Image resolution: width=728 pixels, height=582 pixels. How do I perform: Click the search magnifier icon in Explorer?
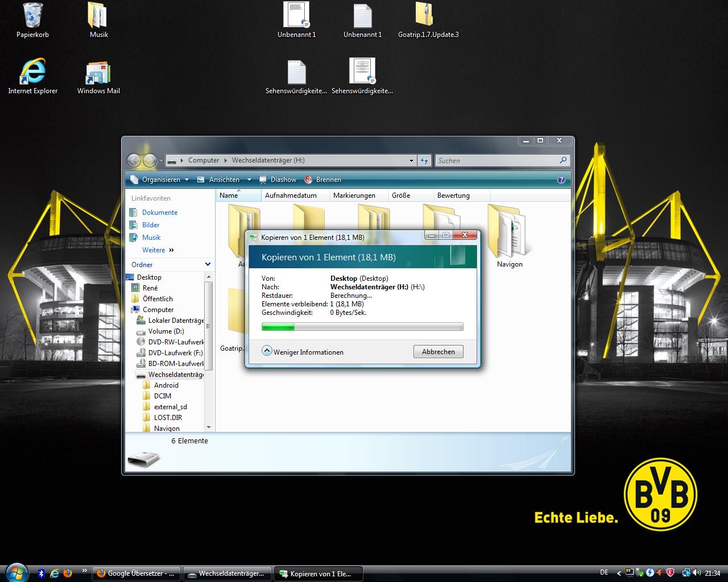(563, 160)
